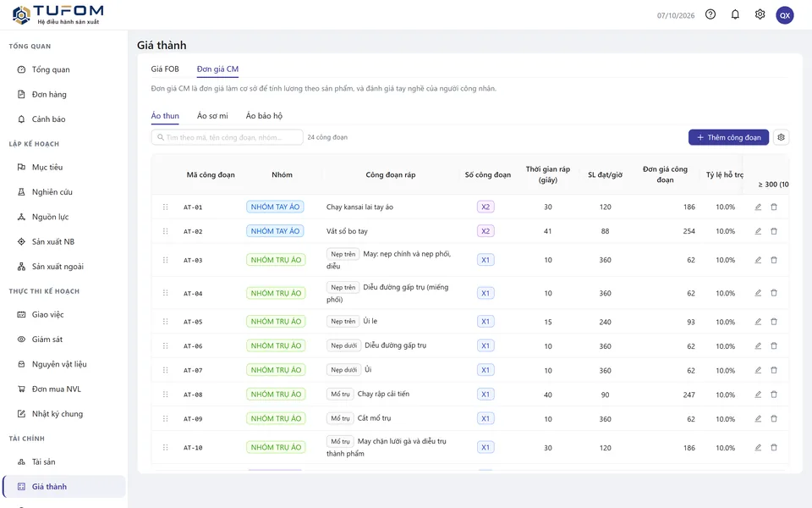Open Đơn mua NVL in the sidebar
Viewport: 812px width, 508px height.
click(63, 389)
